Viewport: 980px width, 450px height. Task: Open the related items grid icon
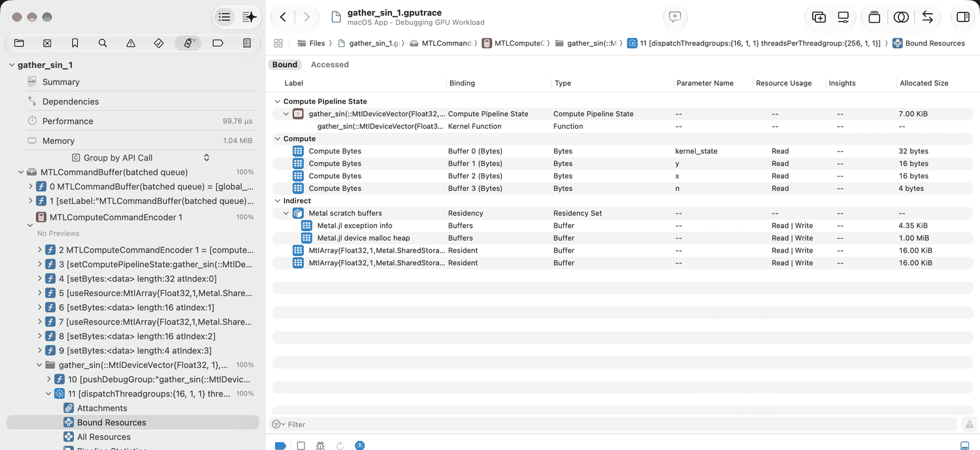coord(278,43)
